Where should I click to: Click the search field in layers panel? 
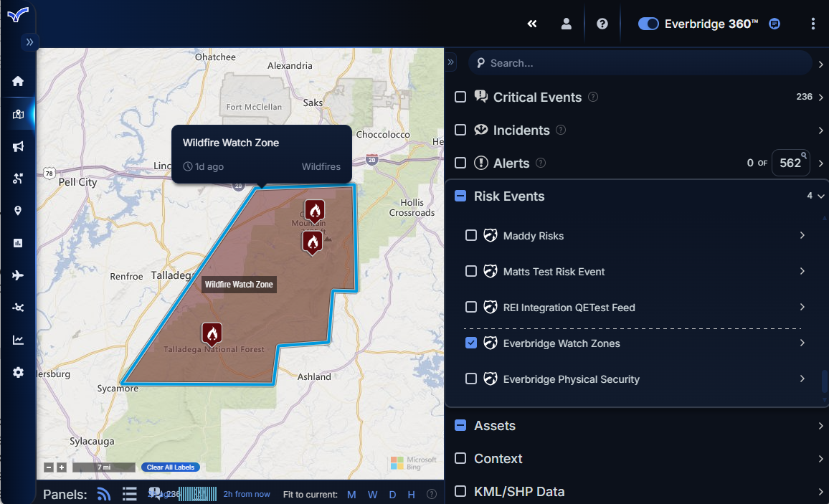640,63
